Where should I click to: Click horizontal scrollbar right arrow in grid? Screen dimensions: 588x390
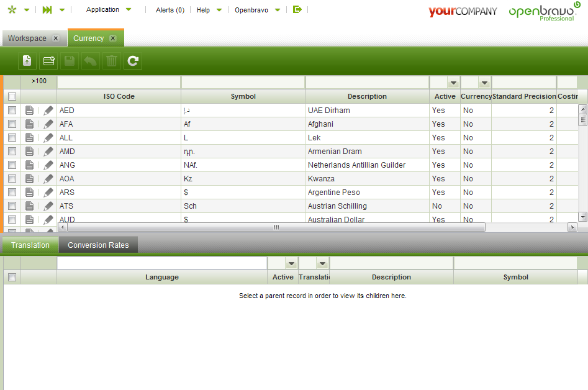click(572, 227)
